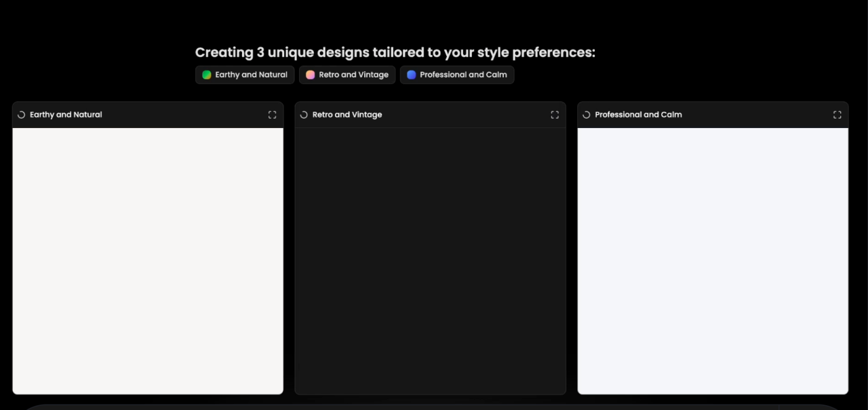Expand Professional and Calm panel to fullscreen
Viewport: 868px width, 410px height.
point(837,115)
